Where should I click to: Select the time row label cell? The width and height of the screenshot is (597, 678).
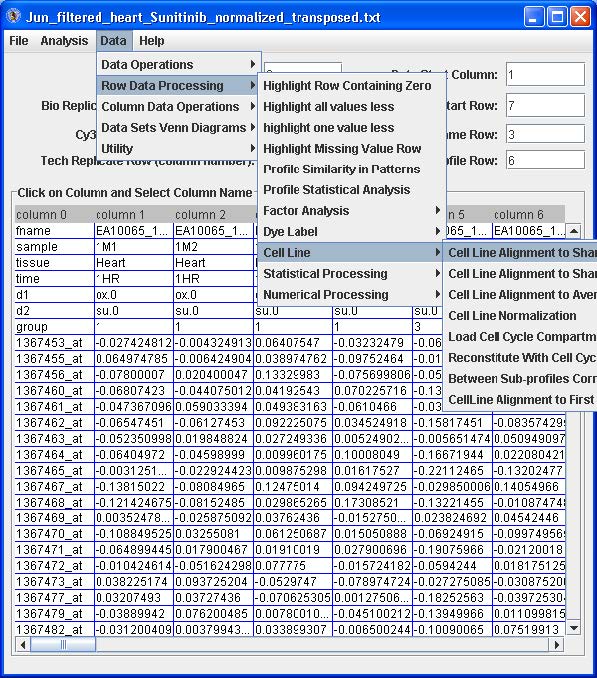tap(54, 279)
